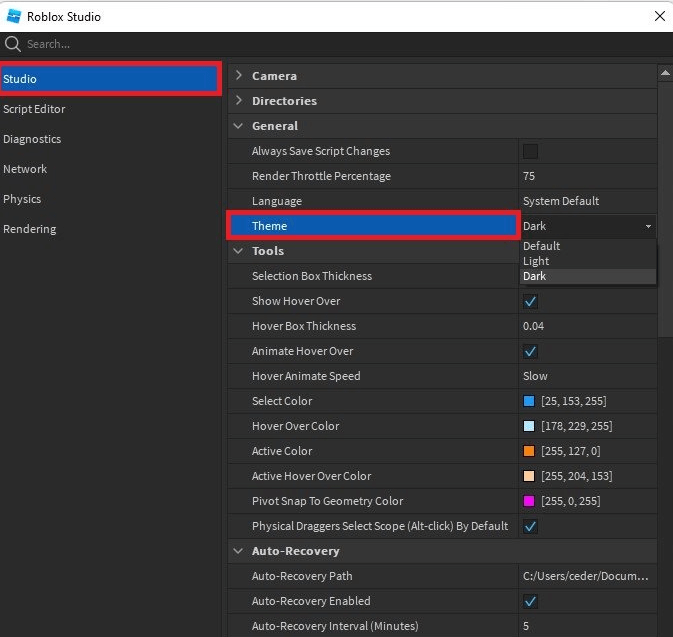Image resolution: width=673 pixels, height=637 pixels.
Task: Open Hover Animate Speed dropdown set to Slow
Action: pyautogui.click(x=588, y=376)
